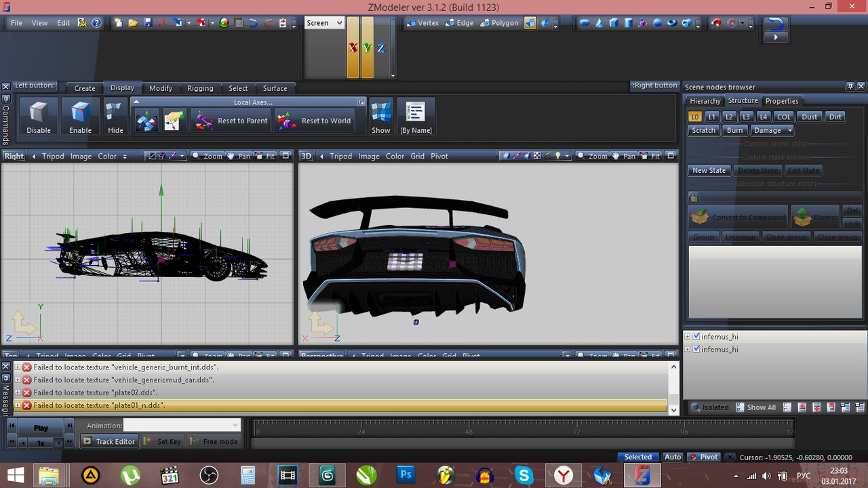Viewport: 868px width, 488px height.
Task: Click the Reset to Parent button
Action: coord(231,121)
